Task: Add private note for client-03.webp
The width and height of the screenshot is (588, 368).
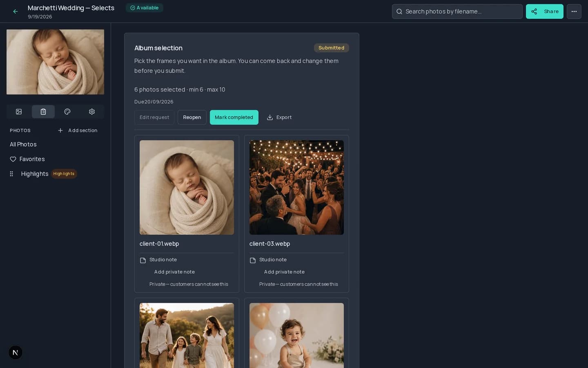Action: 284,272
